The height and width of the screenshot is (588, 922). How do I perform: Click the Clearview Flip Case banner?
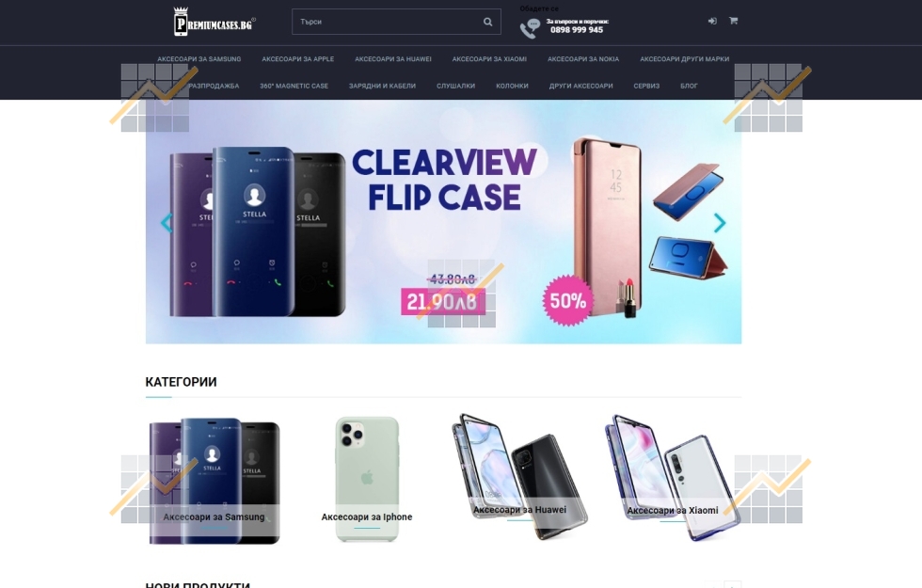(x=443, y=222)
